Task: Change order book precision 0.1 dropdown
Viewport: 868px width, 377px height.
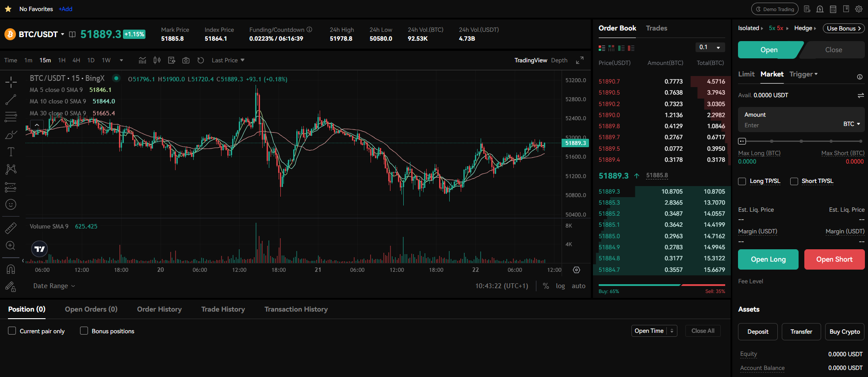Action: [710, 47]
